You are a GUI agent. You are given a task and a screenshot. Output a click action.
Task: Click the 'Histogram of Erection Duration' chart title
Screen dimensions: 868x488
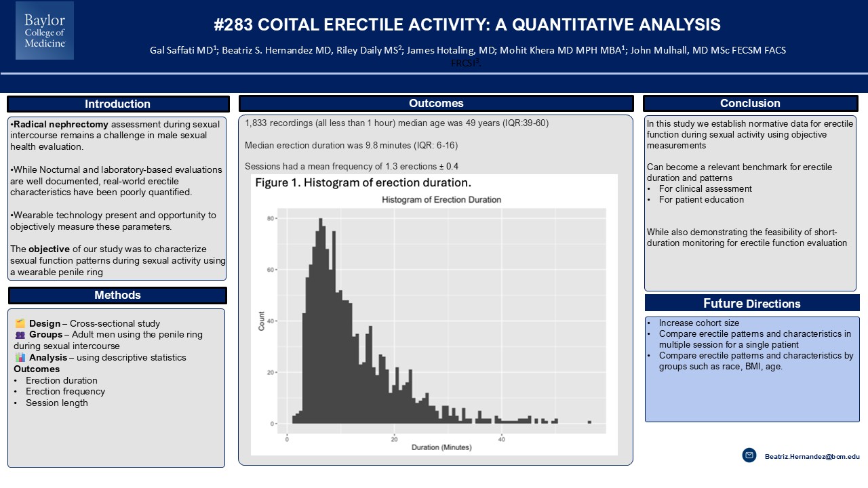(441, 200)
